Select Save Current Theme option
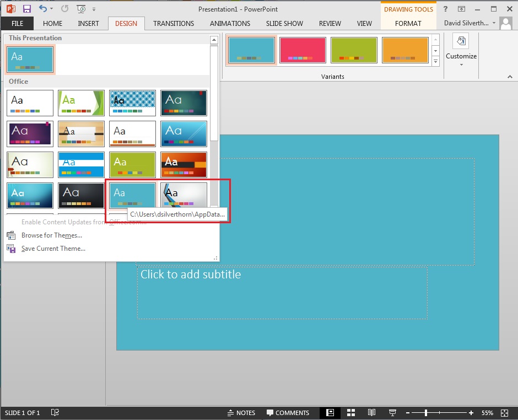The height and width of the screenshot is (420, 518). (52, 249)
